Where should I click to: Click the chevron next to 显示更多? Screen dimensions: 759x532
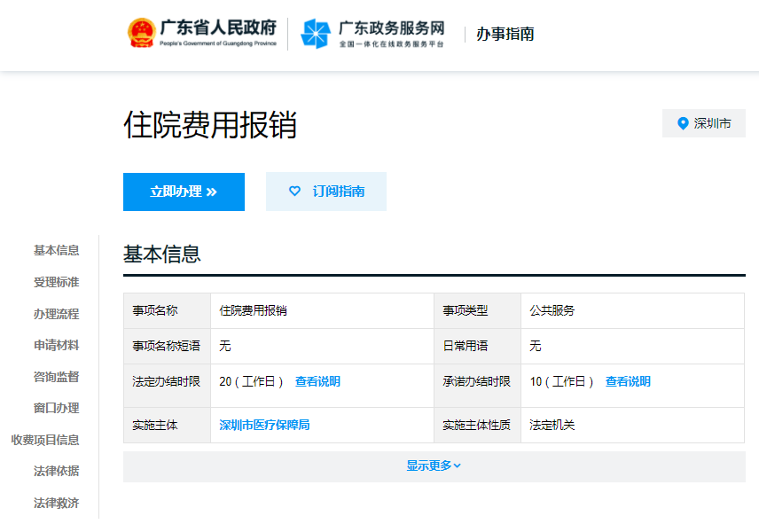(458, 465)
